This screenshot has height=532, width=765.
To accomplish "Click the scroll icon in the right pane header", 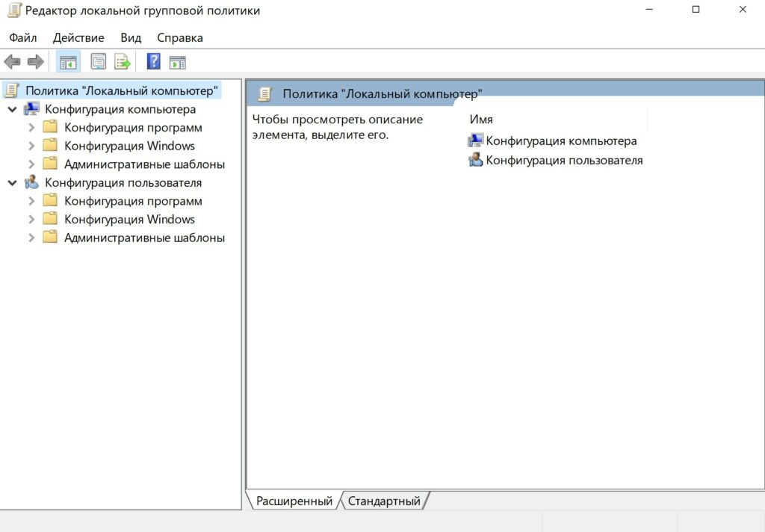I will pos(264,93).
